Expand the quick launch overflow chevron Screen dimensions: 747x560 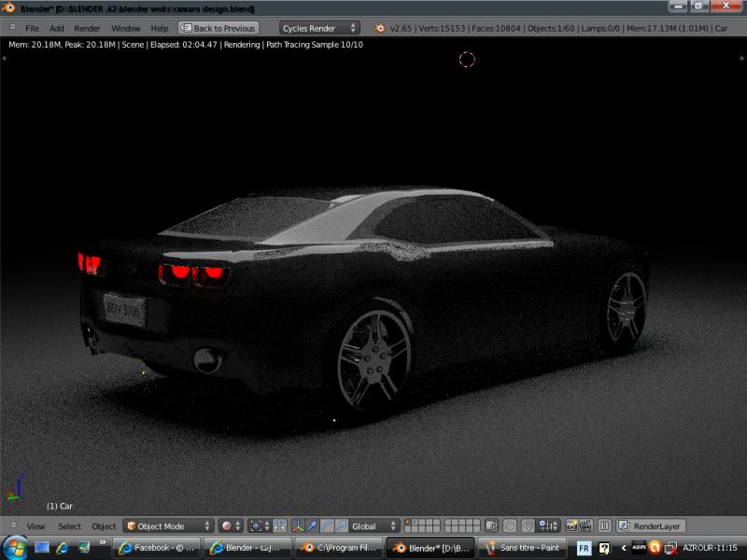coord(103,542)
